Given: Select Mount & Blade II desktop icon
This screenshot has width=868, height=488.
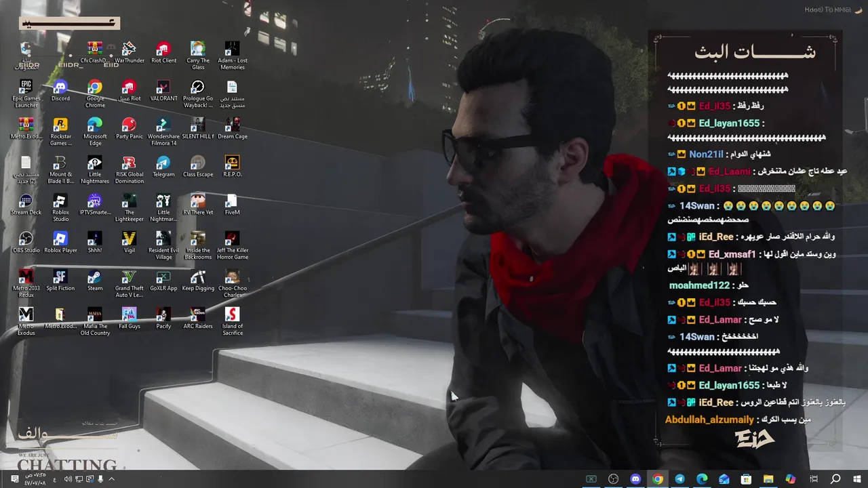Looking at the screenshot, I should 60,170.
